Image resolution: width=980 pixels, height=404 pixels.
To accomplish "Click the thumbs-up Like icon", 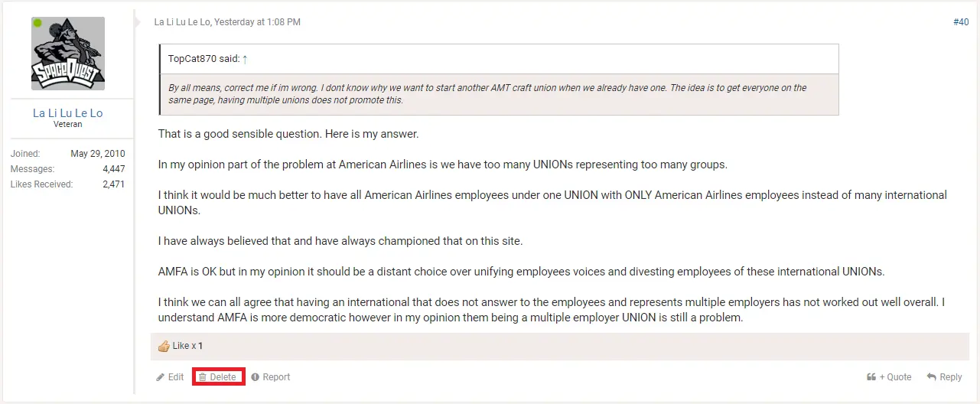I will (x=164, y=346).
